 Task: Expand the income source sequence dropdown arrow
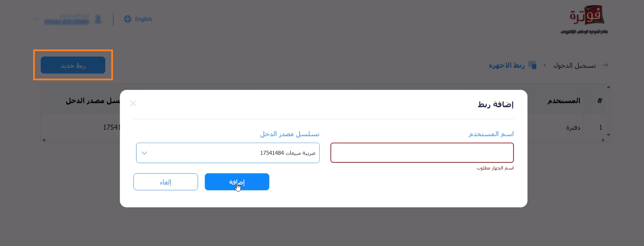(x=144, y=153)
